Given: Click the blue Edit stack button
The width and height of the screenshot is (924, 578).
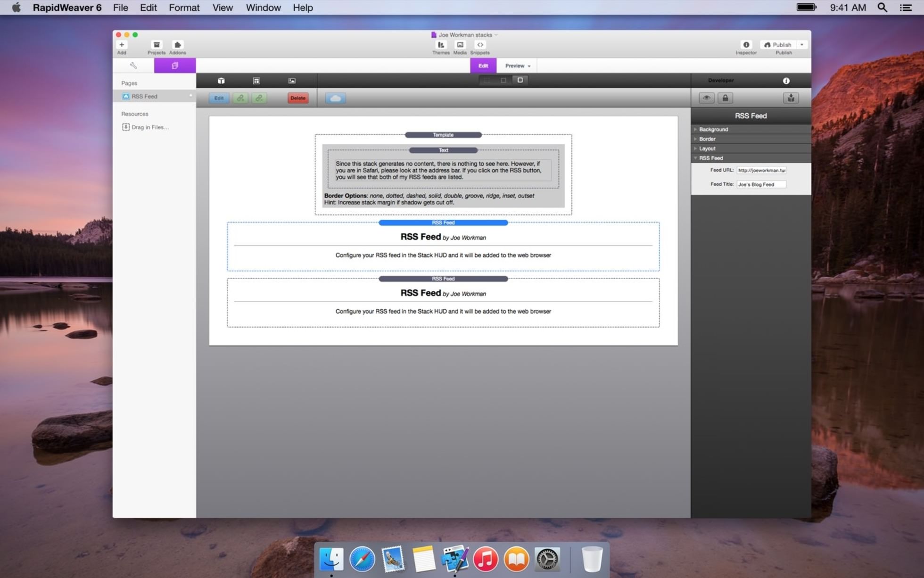Looking at the screenshot, I should pos(219,98).
